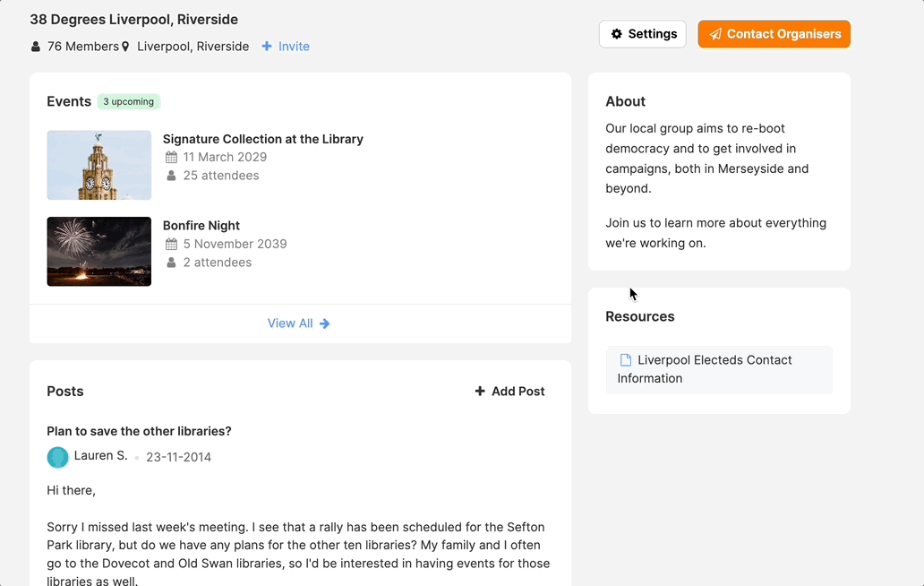Open the Bonfire Night event title

[201, 226]
